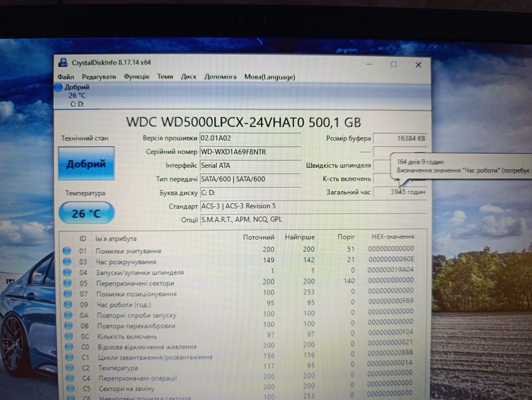Screen dimensions: 532x400
Task: Click the Швидкість шпинделя label
Action: pyautogui.click(x=338, y=165)
